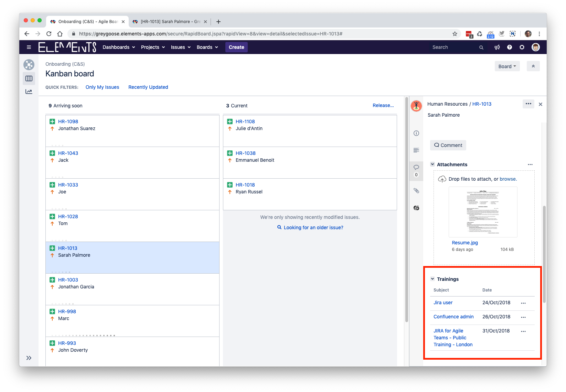This screenshot has height=392, width=566.
Task: Collapse the Attachments section
Action: [432, 165]
